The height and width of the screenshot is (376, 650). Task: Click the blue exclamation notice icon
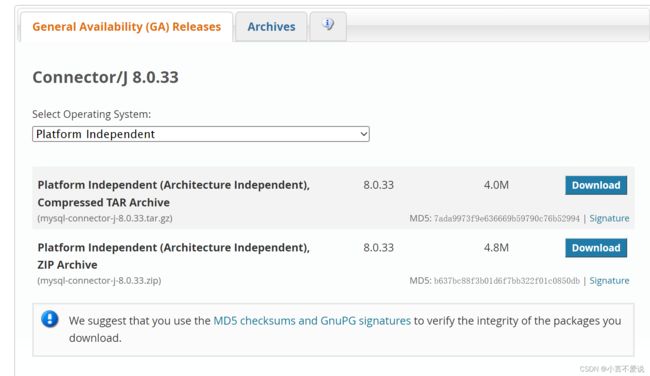point(50,319)
